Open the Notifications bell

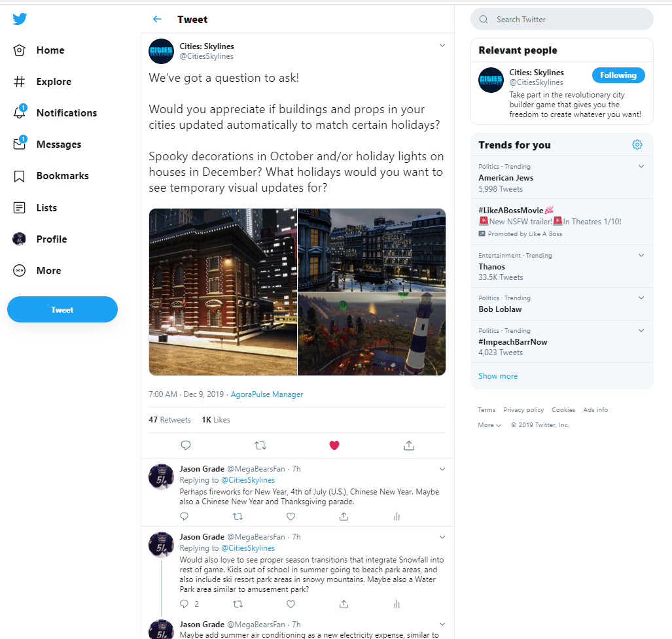tap(20, 112)
